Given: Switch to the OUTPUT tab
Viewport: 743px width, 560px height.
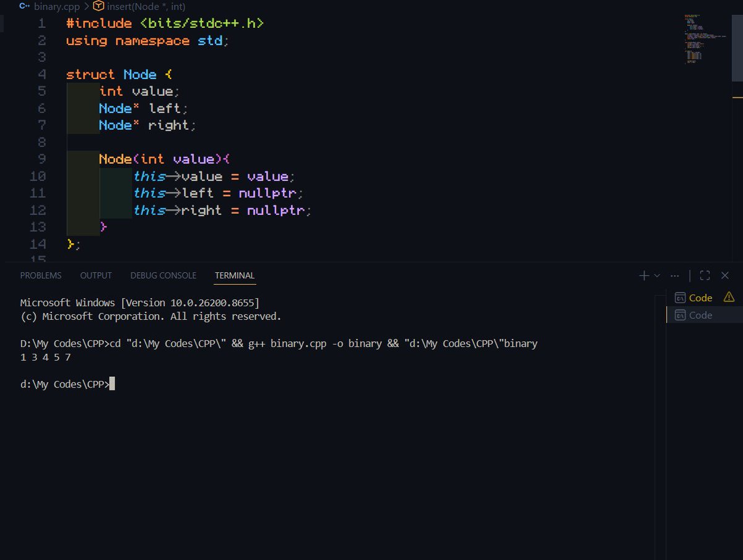Looking at the screenshot, I should point(96,275).
